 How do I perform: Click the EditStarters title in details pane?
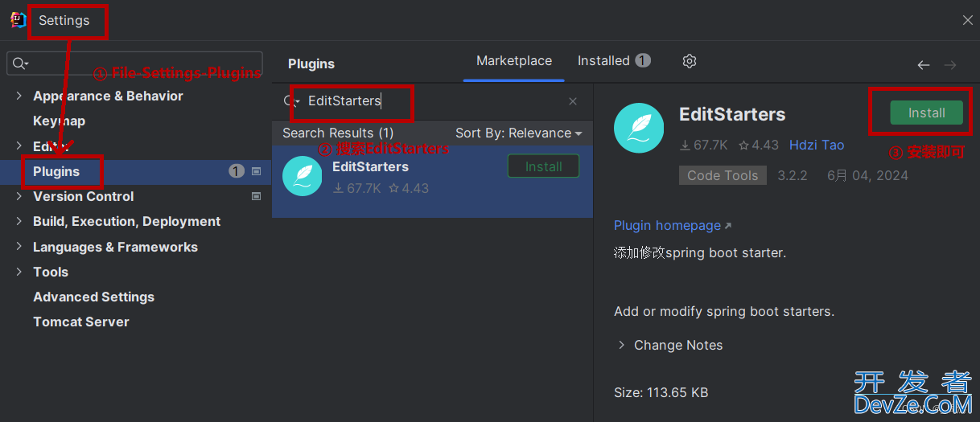tap(732, 114)
